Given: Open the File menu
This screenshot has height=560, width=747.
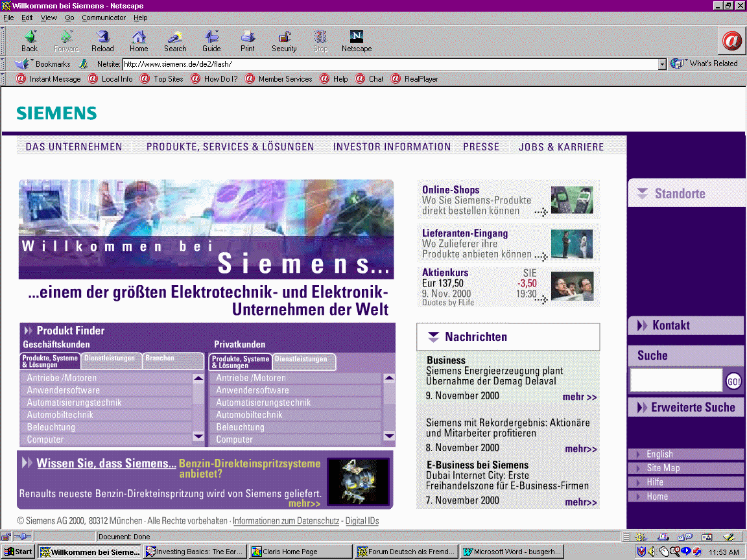Looking at the screenshot, I should pyautogui.click(x=8, y=17).
